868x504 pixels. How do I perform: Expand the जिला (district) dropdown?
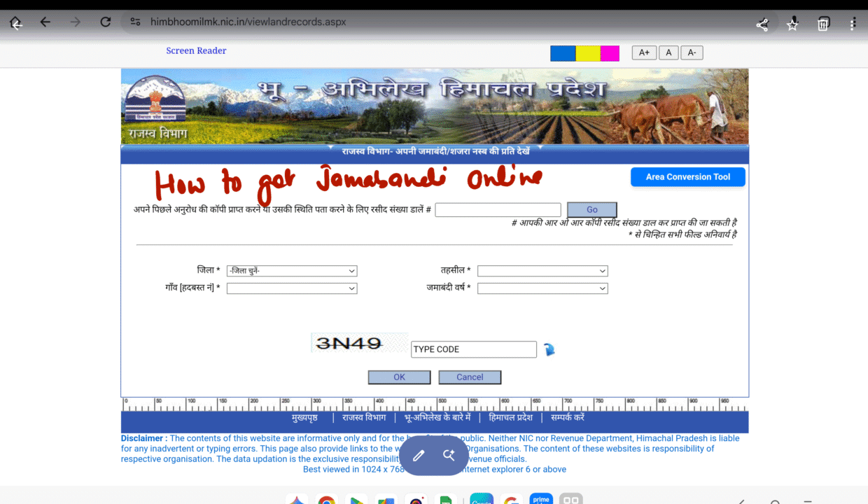(292, 271)
